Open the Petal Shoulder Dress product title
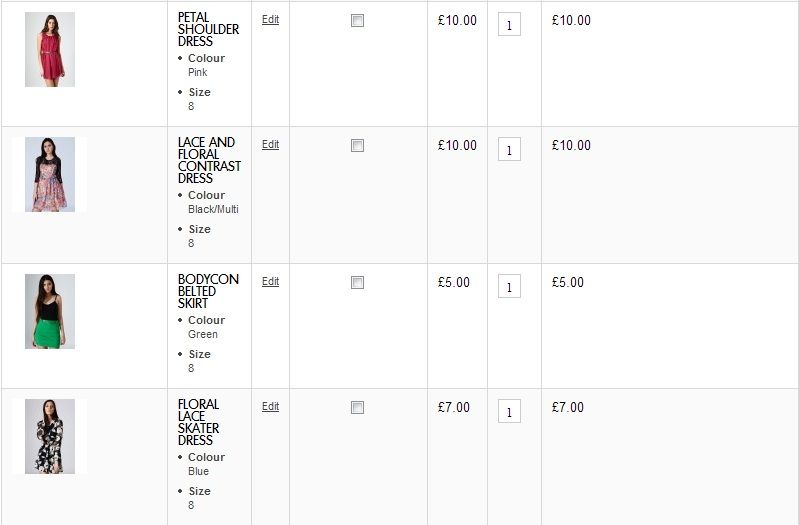Viewport: 799px width, 525px height. (208, 29)
